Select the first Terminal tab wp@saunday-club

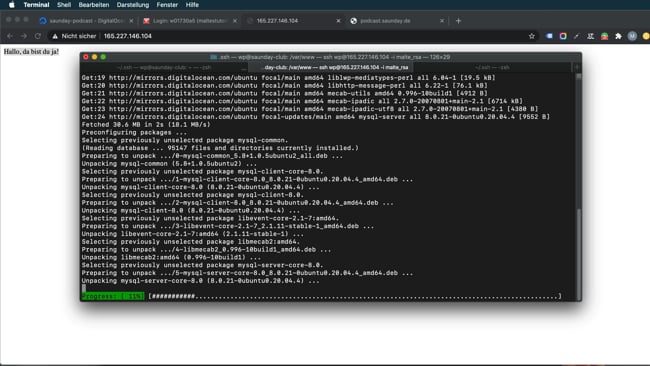(x=164, y=67)
